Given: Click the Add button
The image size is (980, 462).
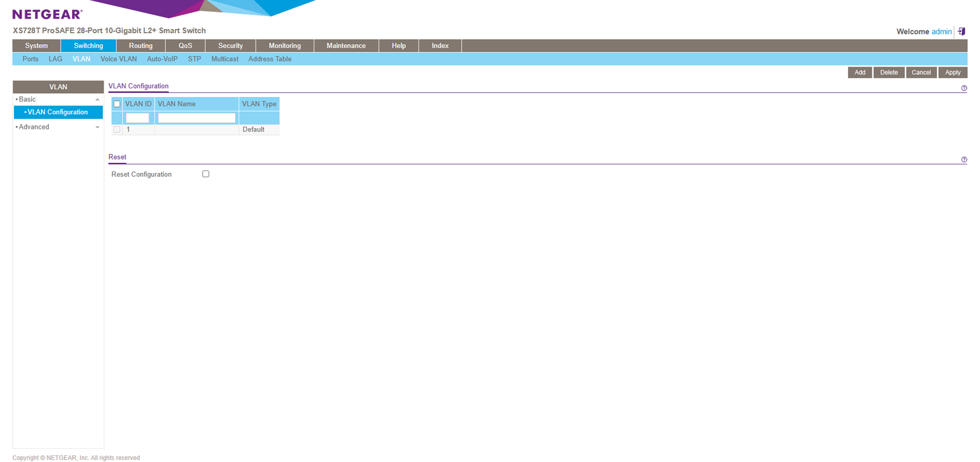Looking at the screenshot, I should pyautogui.click(x=860, y=73).
